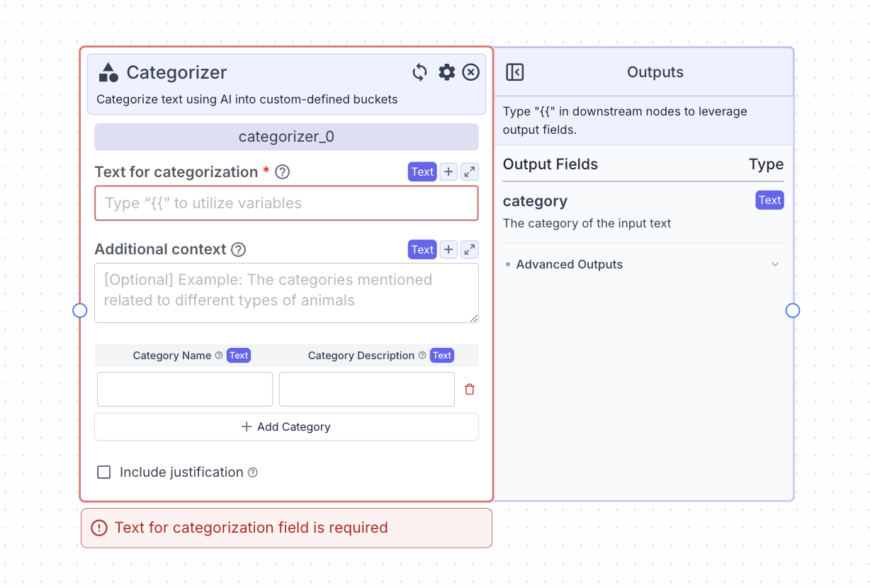Click the Category Description input box
This screenshot has height=588, width=870.
[366, 390]
